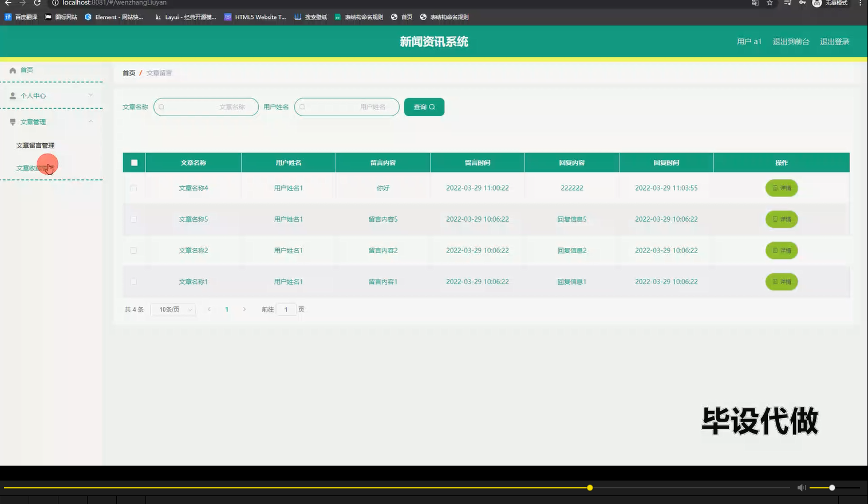Open the 10条/页 page size dropdown
This screenshot has height=504, width=868.
[x=173, y=309]
